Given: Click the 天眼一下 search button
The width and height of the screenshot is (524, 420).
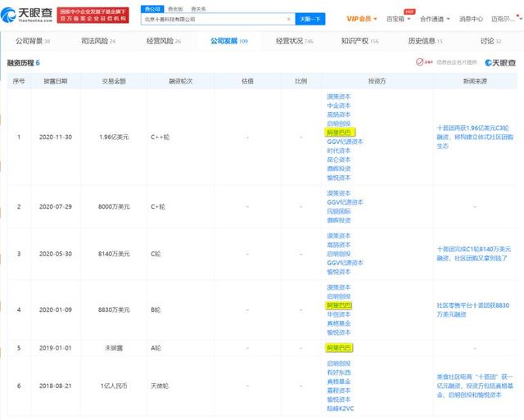Looking at the screenshot, I should coord(310,19).
